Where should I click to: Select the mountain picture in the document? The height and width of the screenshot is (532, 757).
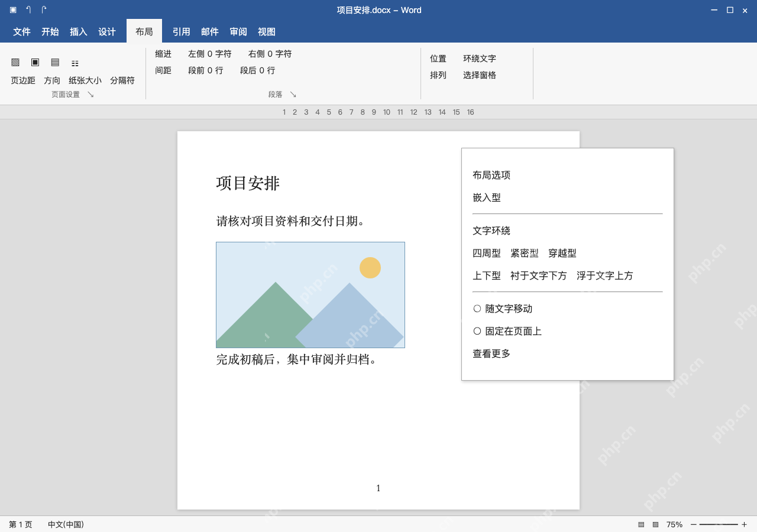coord(310,295)
